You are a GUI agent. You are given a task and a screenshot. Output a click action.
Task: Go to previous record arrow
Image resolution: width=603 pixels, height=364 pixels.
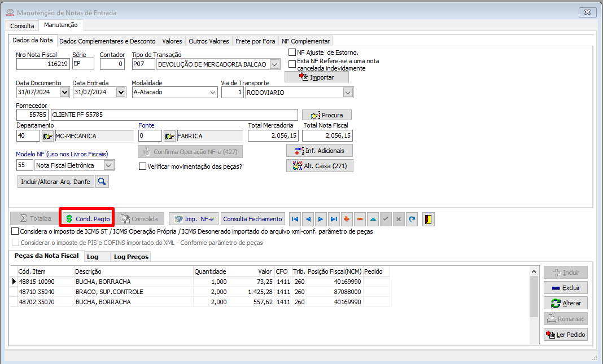coord(308,219)
